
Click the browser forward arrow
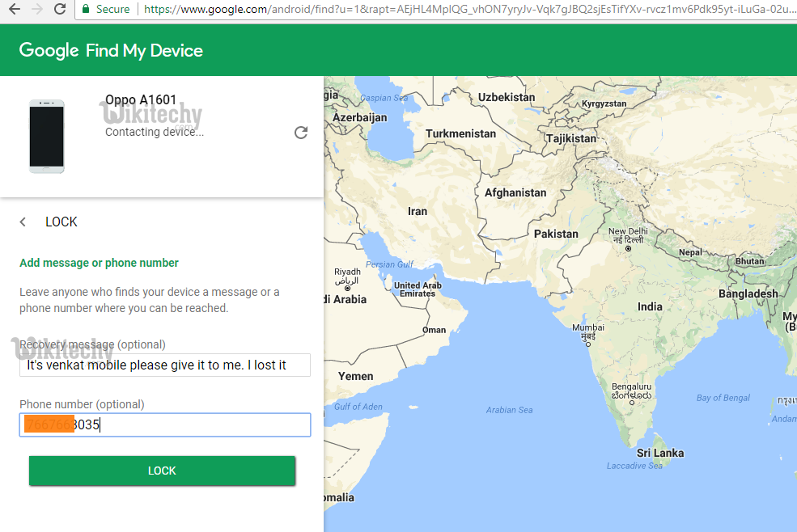point(36,9)
